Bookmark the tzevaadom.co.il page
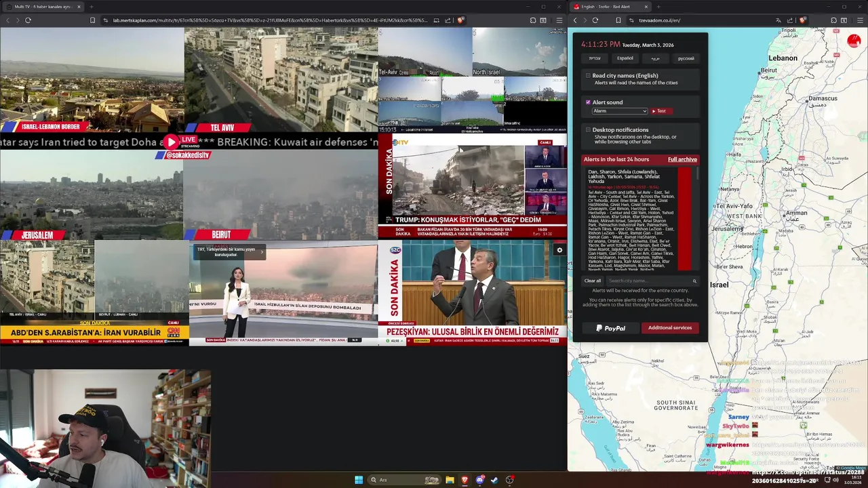Image resolution: width=868 pixels, height=488 pixels. [618, 20]
